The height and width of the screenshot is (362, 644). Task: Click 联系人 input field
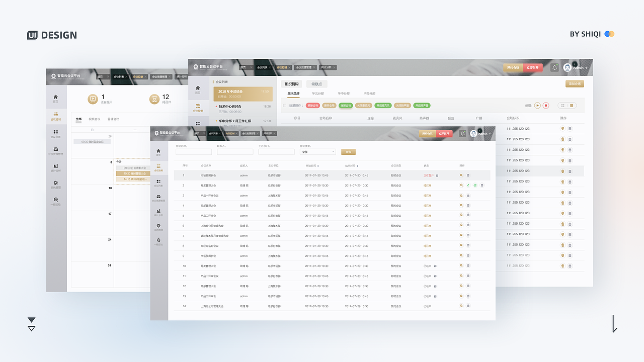tap(235, 152)
